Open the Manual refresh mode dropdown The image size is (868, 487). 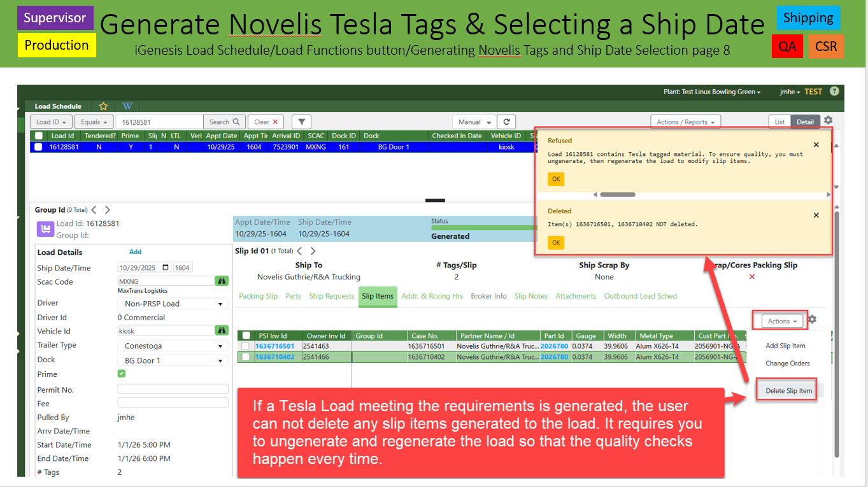(473, 122)
